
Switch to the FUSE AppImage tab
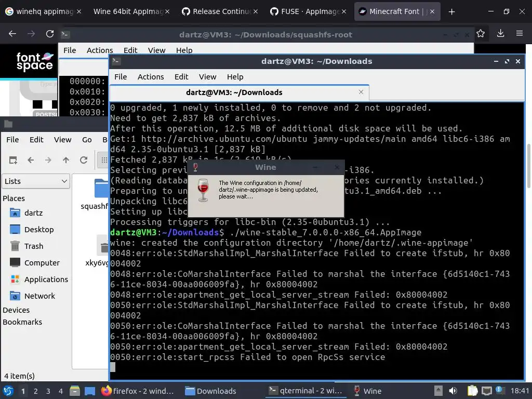click(308, 11)
